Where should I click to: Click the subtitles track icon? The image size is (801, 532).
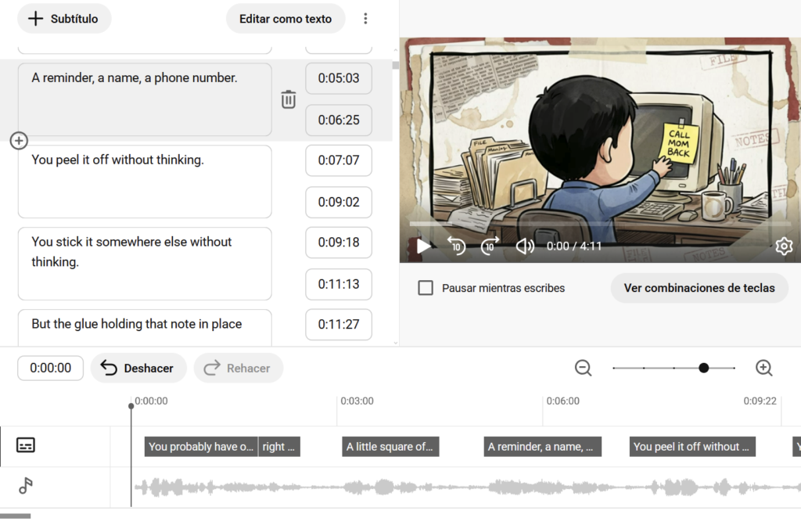(x=26, y=445)
